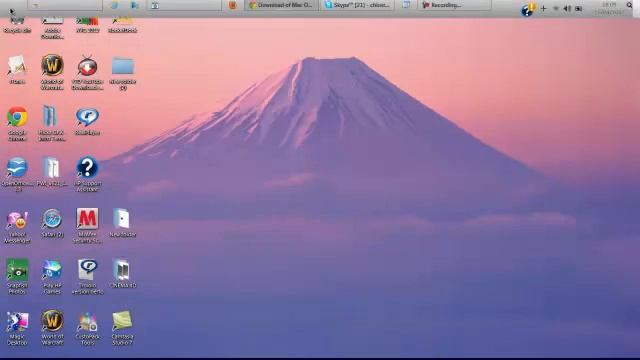Viewport: 640px width, 360px height.
Task: Click the clock in the top bar
Action: (609, 8)
